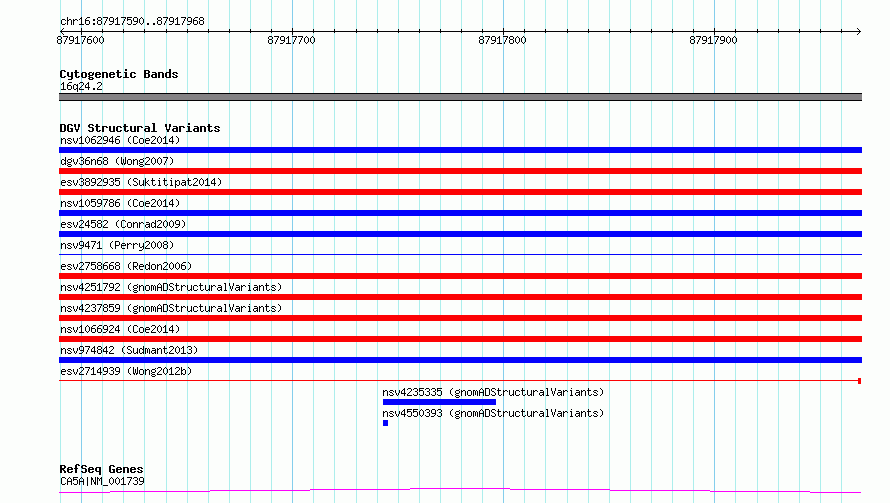This screenshot has width=890, height=503.
Task: Click the blue bar for nsv1059786
Action: click(x=460, y=213)
